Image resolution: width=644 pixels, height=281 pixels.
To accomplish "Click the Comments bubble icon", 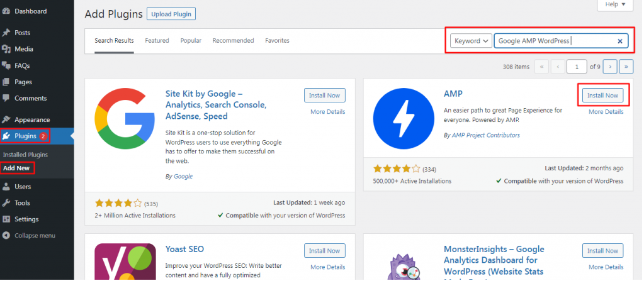I will pos(6,99).
